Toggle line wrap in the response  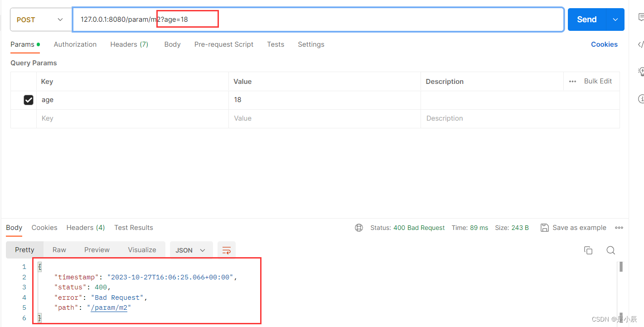pos(227,250)
